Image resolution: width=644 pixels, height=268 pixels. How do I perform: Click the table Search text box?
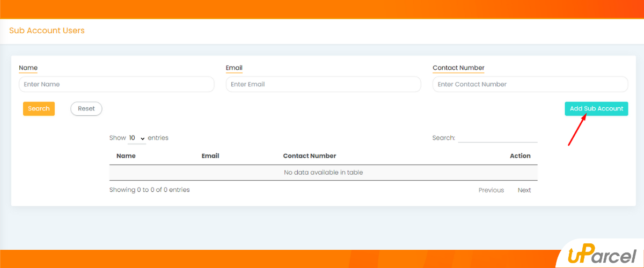(497, 138)
